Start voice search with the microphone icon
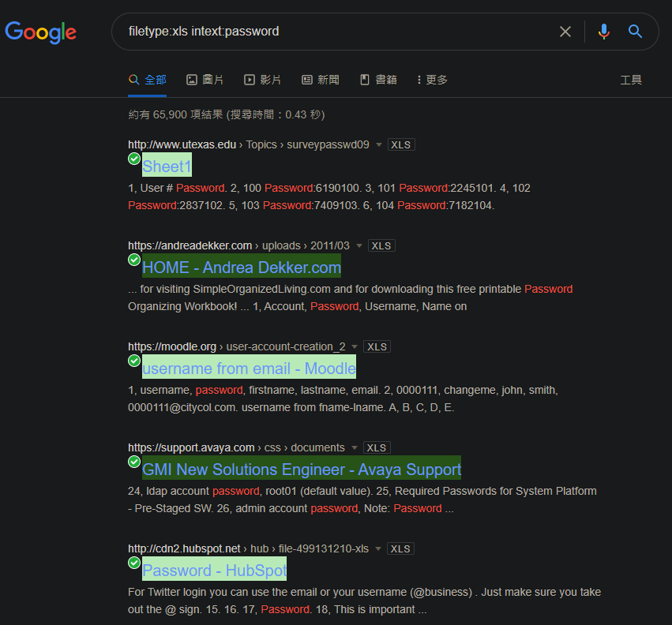 click(x=604, y=32)
